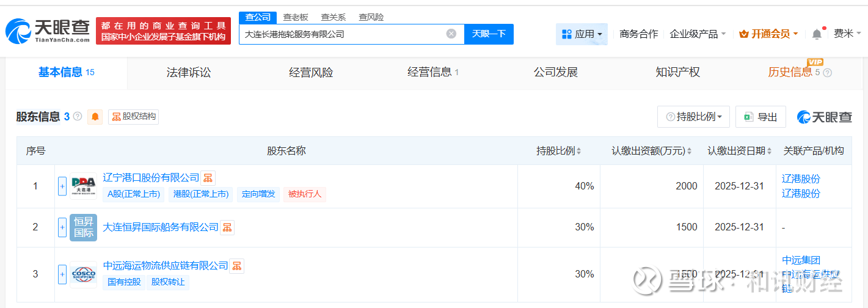Viewport: 868px width, 308px height.
Task: Expand row for 中远海运物流供应链有限公司
Action: [62, 274]
